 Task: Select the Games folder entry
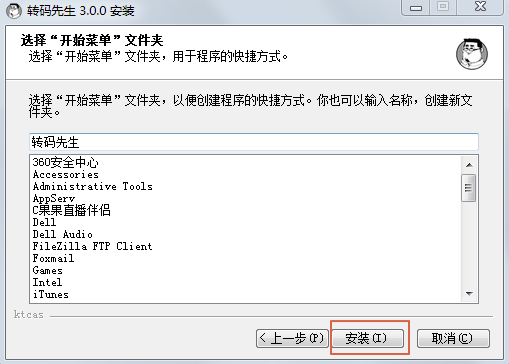[47, 270]
